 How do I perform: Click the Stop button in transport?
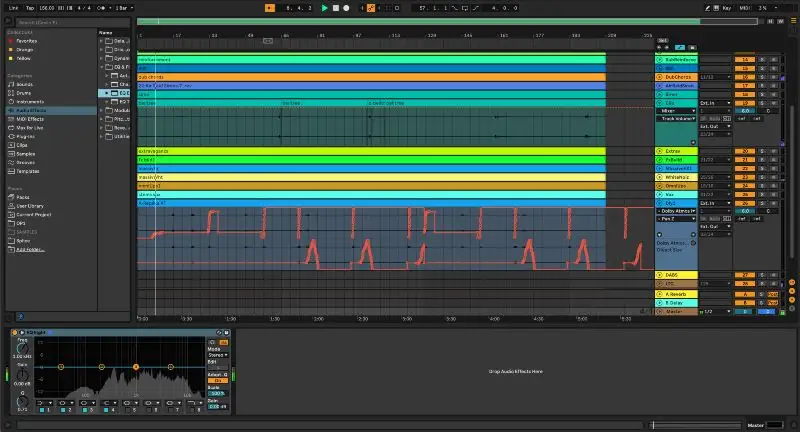tap(335, 7)
